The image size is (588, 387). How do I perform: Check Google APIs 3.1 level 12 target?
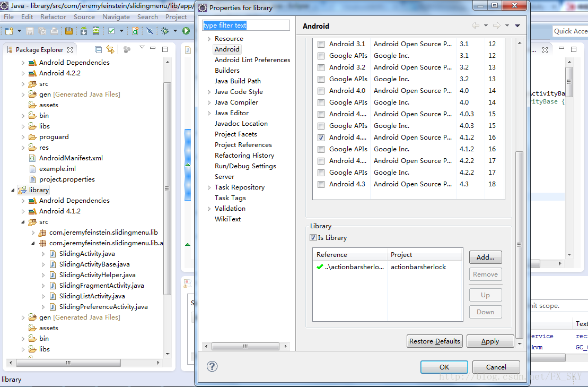tap(321, 56)
